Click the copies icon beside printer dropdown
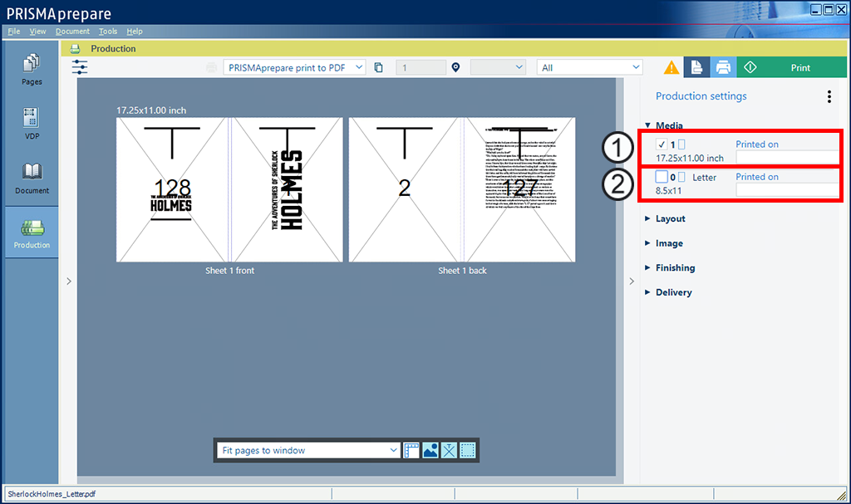 pyautogui.click(x=378, y=67)
